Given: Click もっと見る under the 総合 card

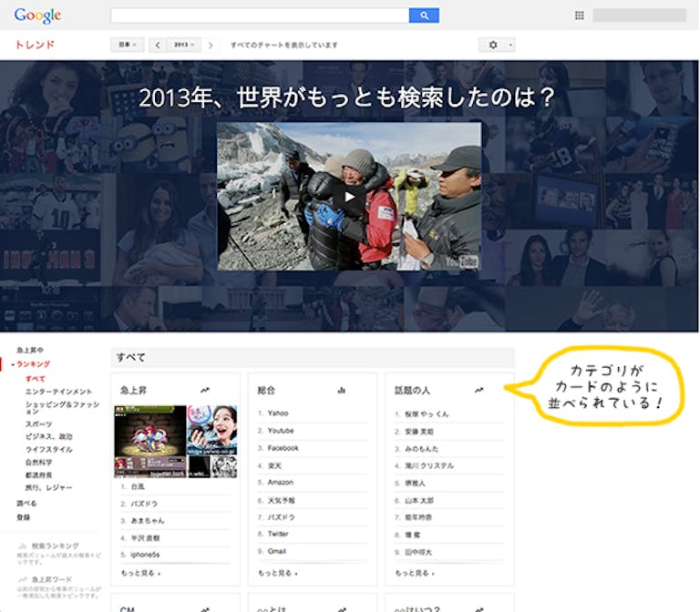Looking at the screenshot, I should (278, 573).
